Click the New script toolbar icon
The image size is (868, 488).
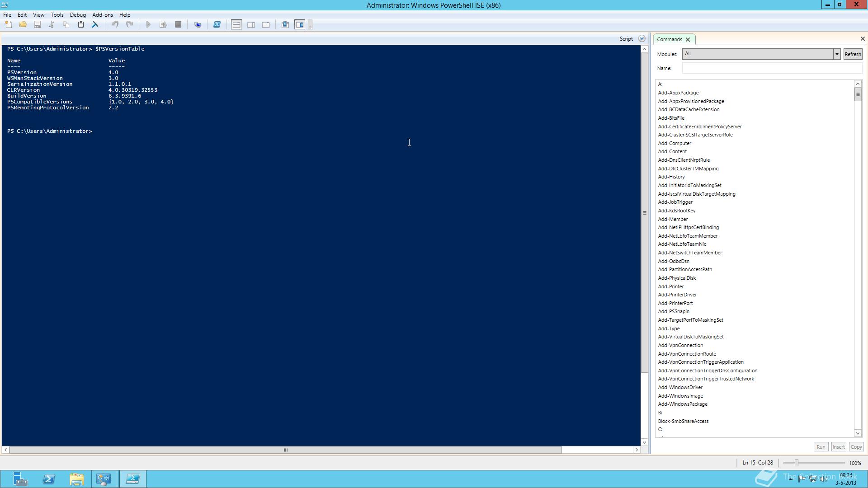click(x=9, y=25)
